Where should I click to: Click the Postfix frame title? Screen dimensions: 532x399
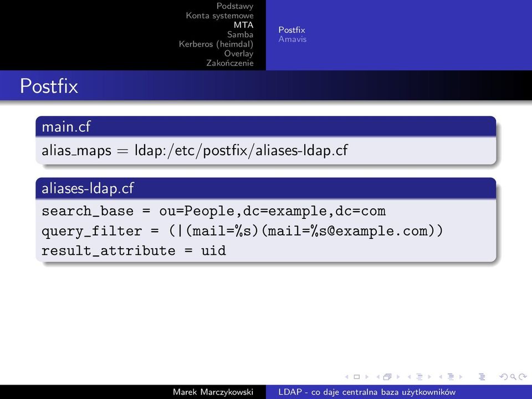point(49,86)
